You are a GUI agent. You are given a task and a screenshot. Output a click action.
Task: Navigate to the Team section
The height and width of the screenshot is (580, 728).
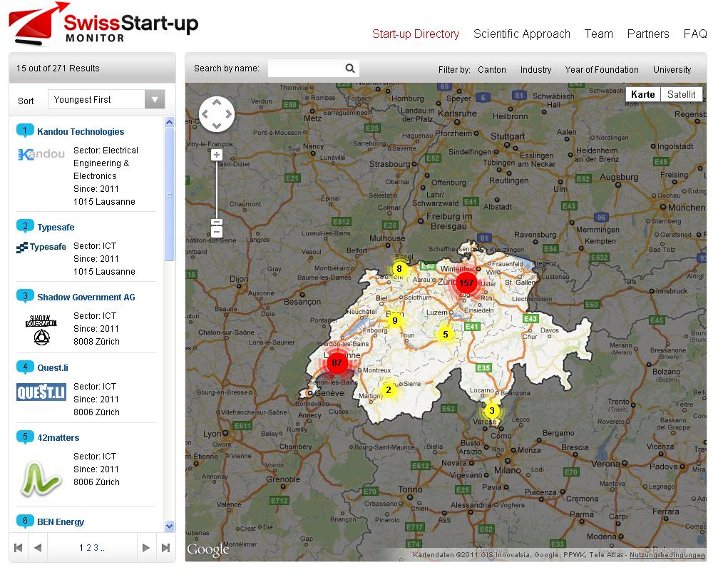coord(598,34)
